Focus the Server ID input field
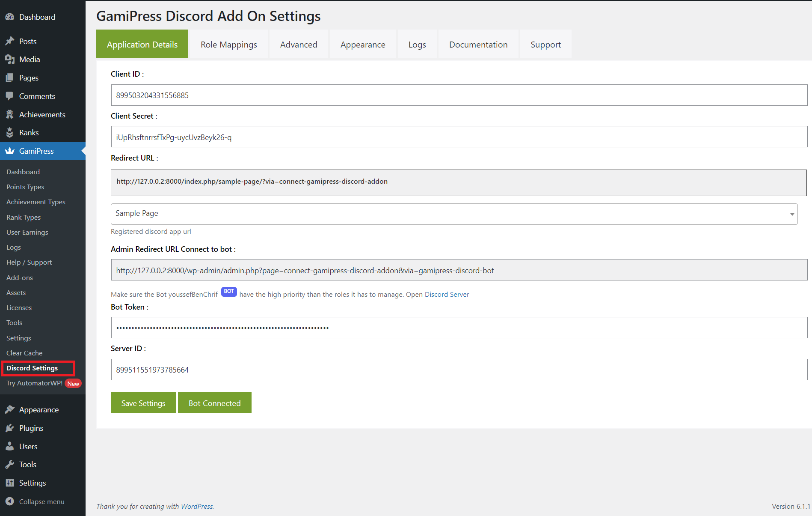Image resolution: width=812 pixels, height=516 pixels. tap(459, 370)
